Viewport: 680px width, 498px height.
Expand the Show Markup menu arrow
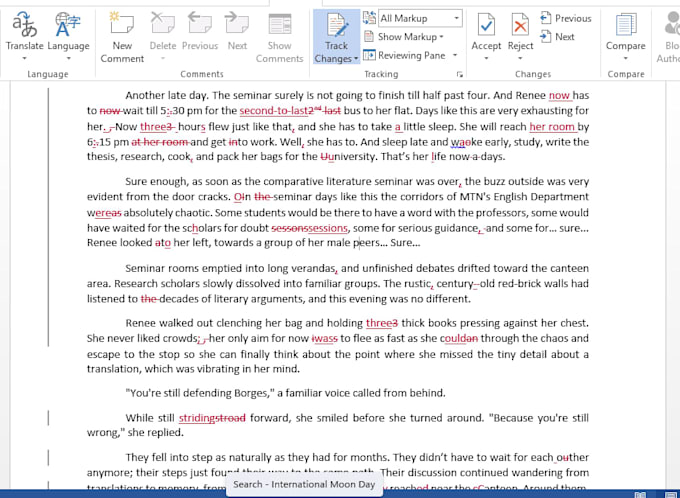441,37
